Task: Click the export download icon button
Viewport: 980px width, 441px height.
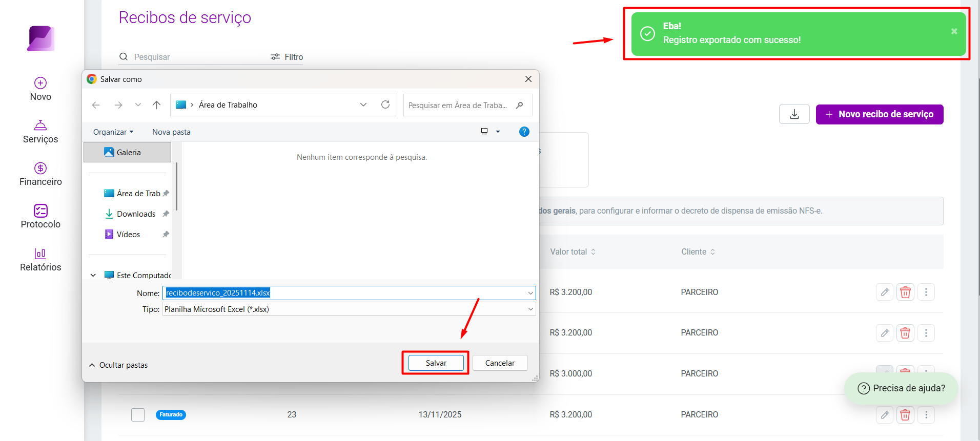Action: pyautogui.click(x=794, y=114)
